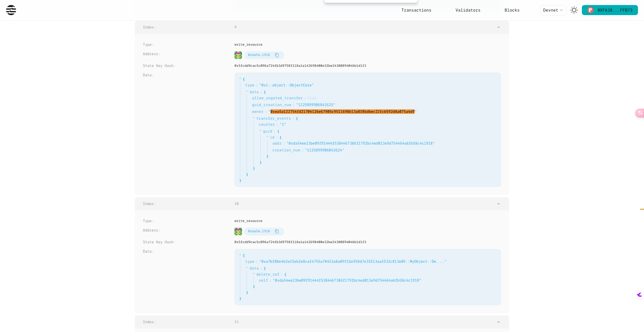This screenshot has width=644, height=332.
Task: Copy address 0xda54...1918 in Index 10
Action: [277, 231]
